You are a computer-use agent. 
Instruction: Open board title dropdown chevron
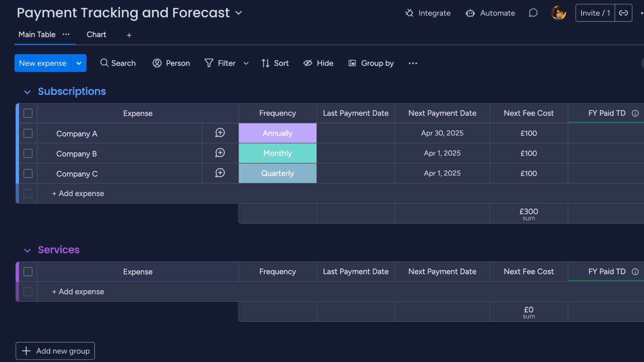[239, 13]
